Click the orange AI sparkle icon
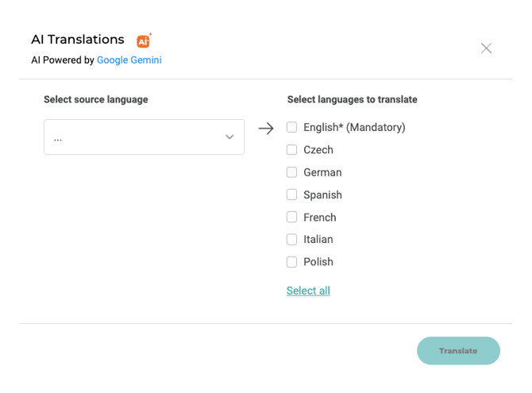The height and width of the screenshot is (393, 532). pos(144,40)
